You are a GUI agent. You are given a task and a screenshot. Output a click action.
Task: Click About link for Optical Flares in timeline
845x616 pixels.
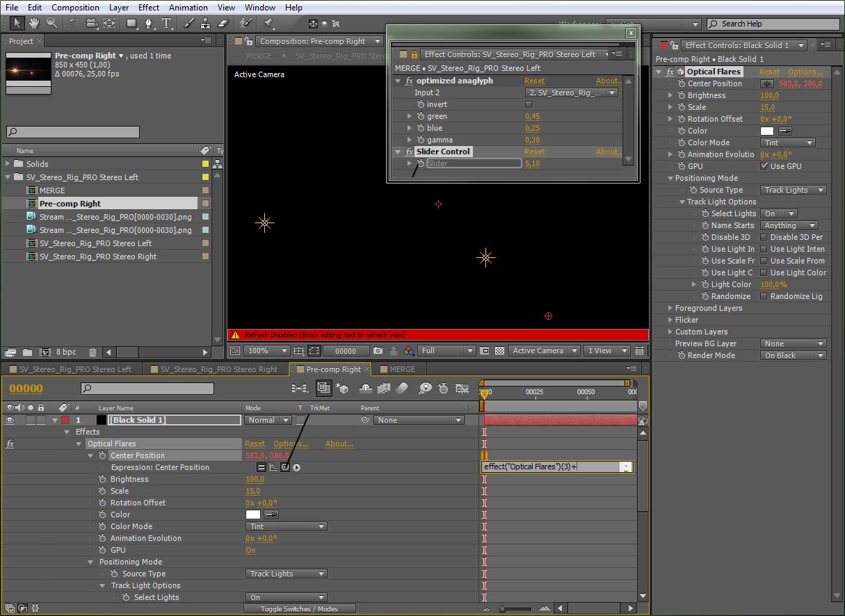pos(339,444)
